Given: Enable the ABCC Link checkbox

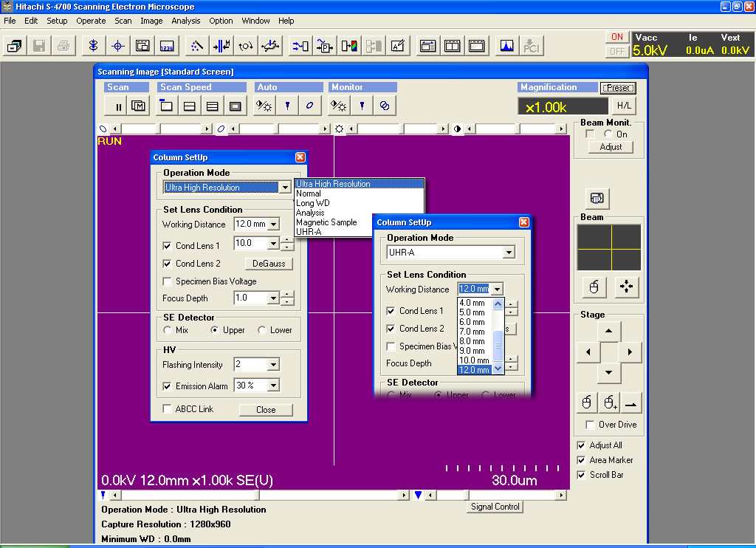Looking at the screenshot, I should pyautogui.click(x=168, y=409).
